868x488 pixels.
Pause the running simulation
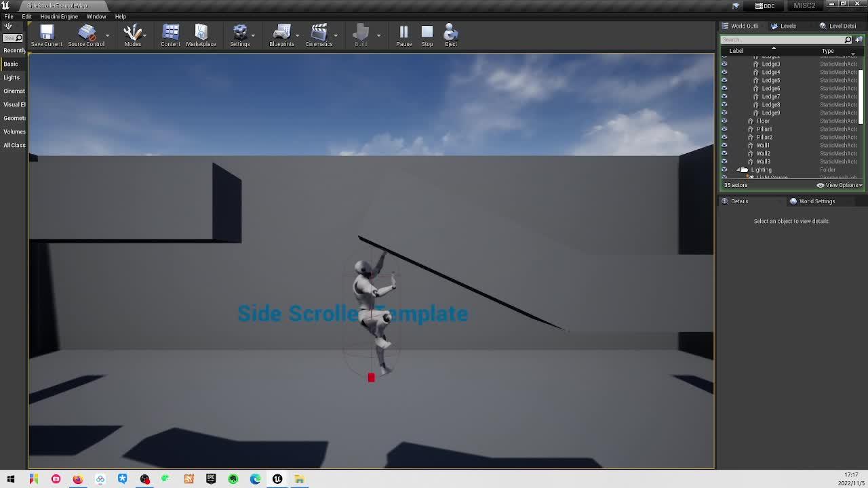(x=403, y=35)
